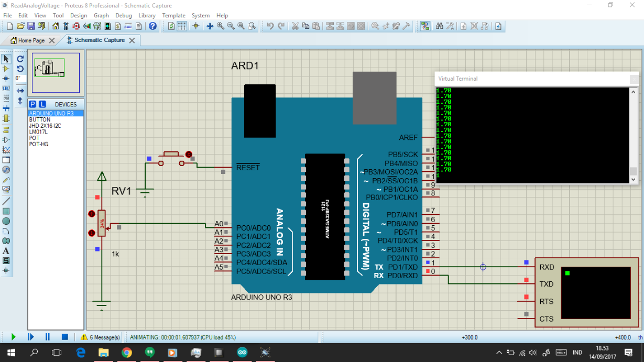Click the 6 Messages button in status bar

point(100,337)
